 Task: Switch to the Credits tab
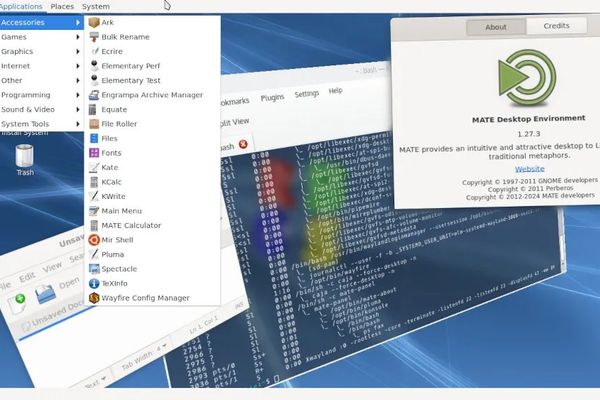[x=556, y=26]
